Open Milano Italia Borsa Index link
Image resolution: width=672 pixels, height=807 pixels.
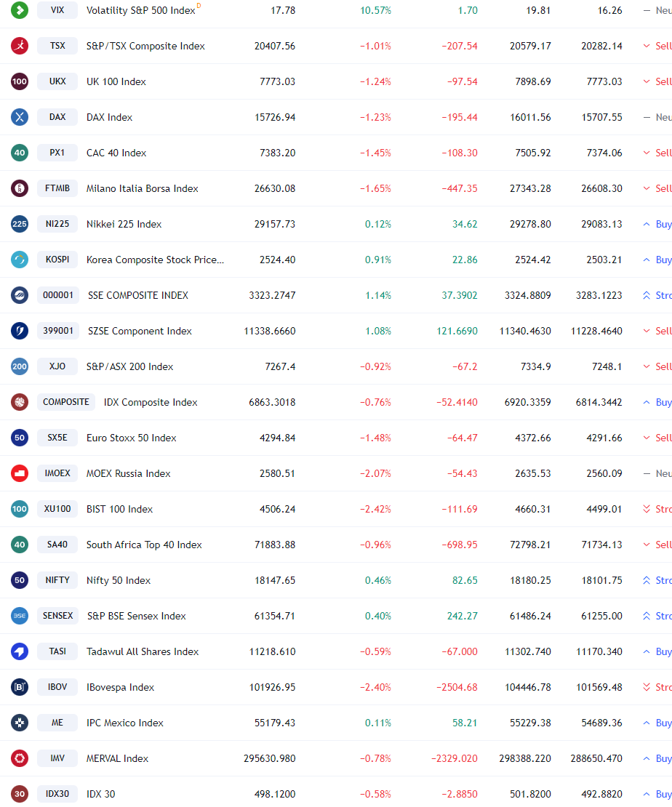tap(142, 188)
